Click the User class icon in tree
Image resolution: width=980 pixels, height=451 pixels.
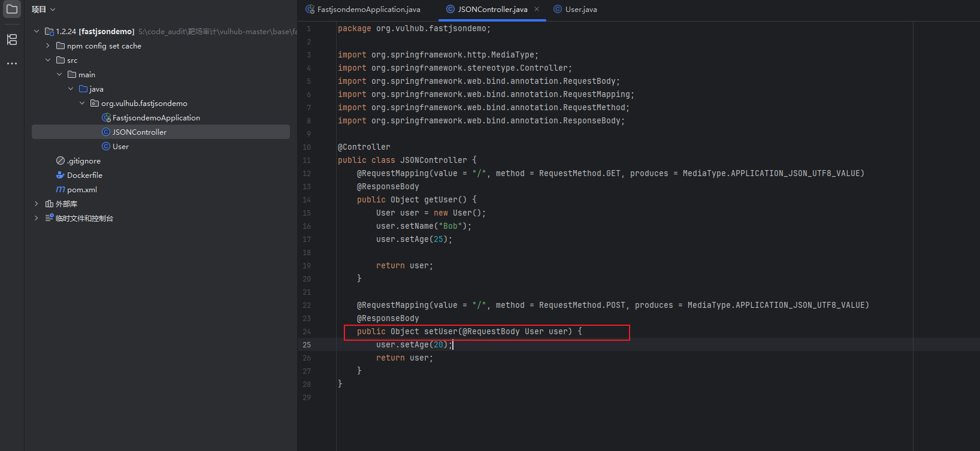[106, 146]
